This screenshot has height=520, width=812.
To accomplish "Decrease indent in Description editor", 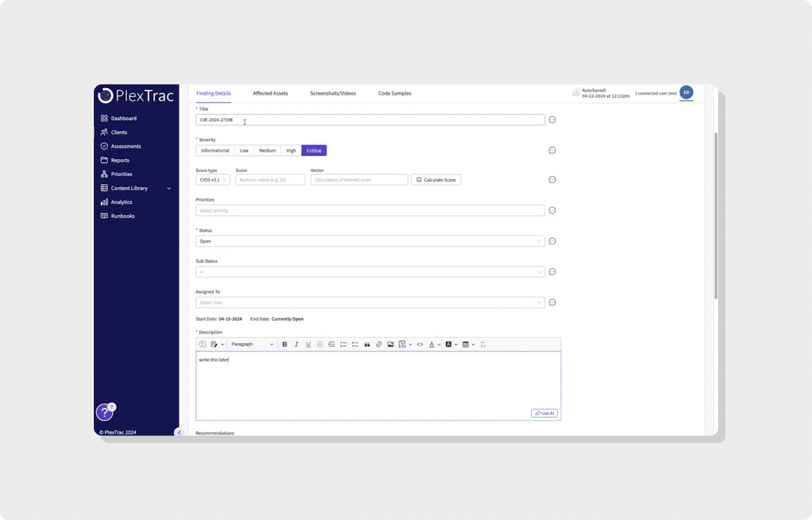I will [x=320, y=344].
